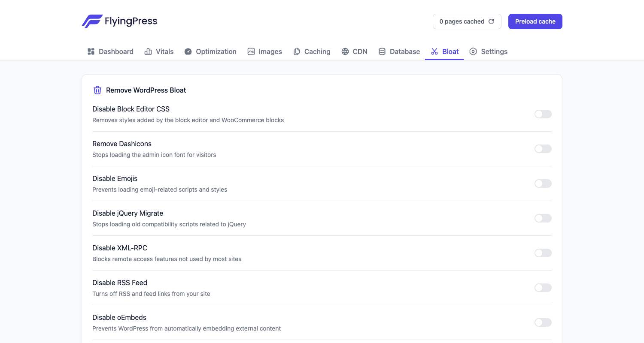Screen dimensions: 644x343
Task: Switch on Disable jQuery Migrate
Action: 543,218
